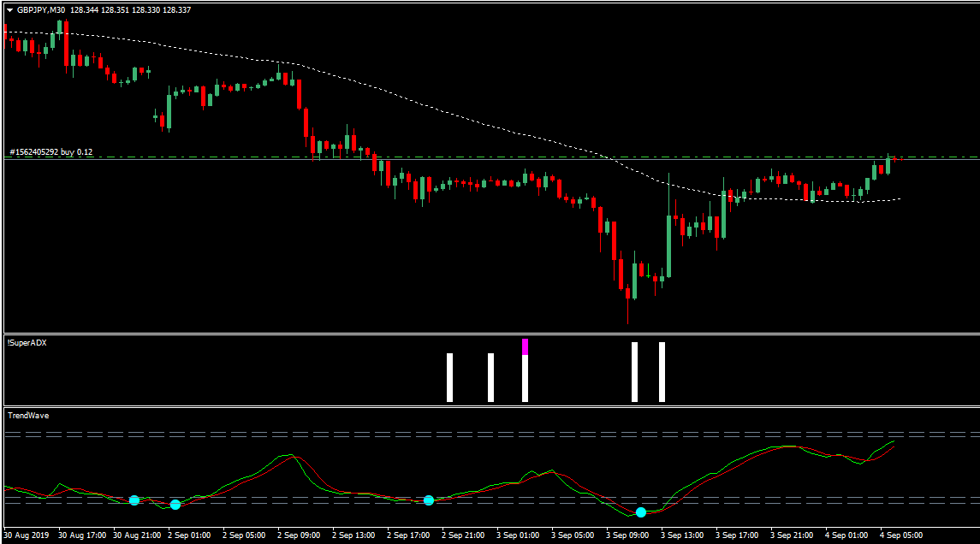The image size is (980, 544).
Task: Click the last green candle at the chart's right edge
Action: point(888,165)
